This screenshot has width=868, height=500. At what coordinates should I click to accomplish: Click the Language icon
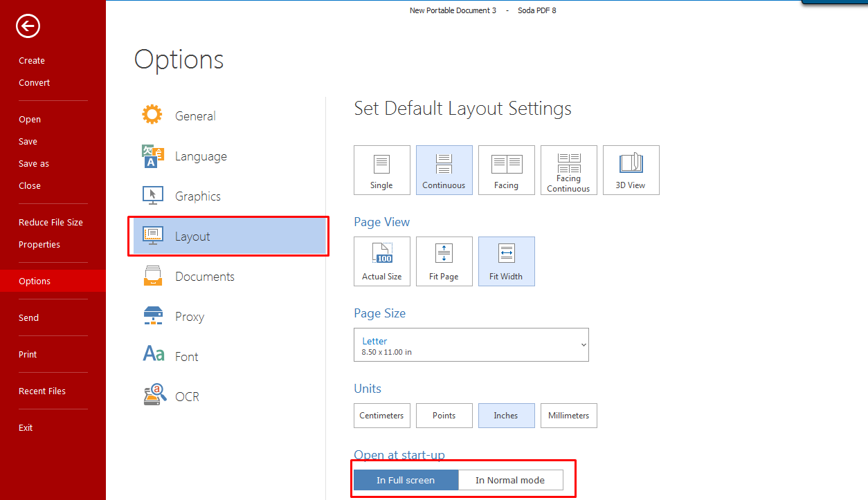(x=152, y=156)
